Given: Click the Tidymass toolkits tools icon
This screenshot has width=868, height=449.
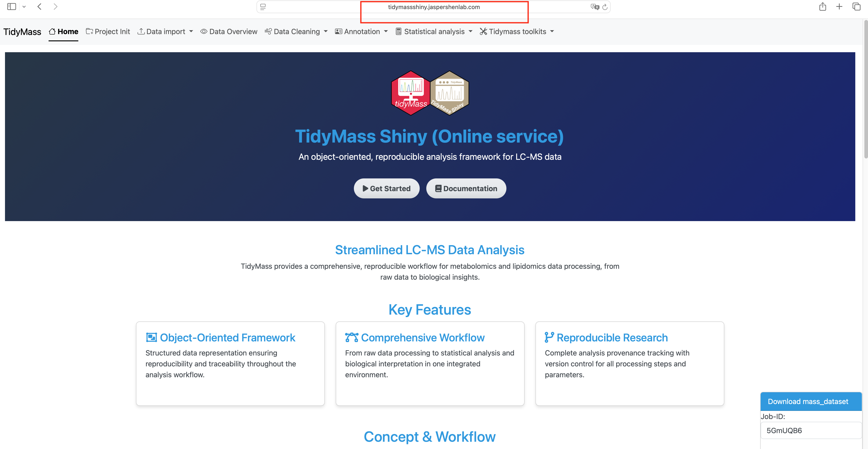Looking at the screenshot, I should pyautogui.click(x=483, y=31).
